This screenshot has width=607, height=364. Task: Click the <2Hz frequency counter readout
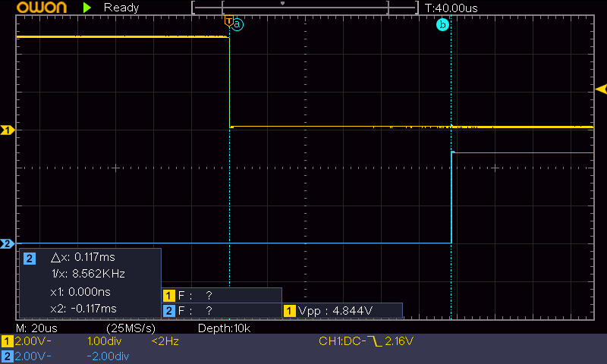[x=165, y=341]
